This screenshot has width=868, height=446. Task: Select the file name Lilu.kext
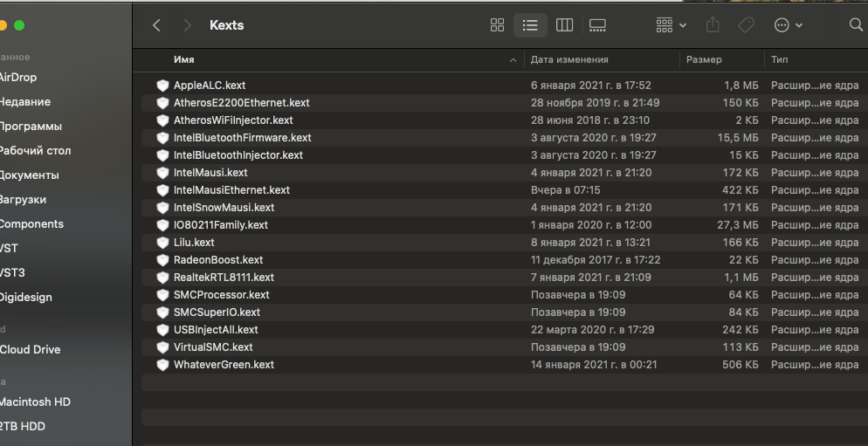(x=194, y=243)
